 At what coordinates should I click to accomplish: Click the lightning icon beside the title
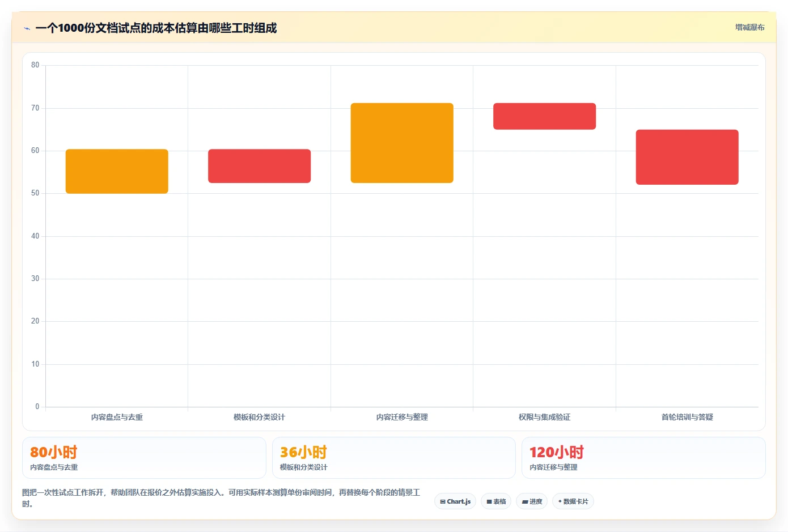pos(27,28)
